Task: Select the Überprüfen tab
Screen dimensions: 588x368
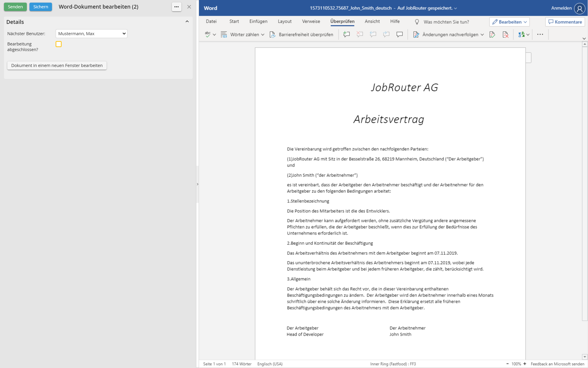Action: click(342, 21)
